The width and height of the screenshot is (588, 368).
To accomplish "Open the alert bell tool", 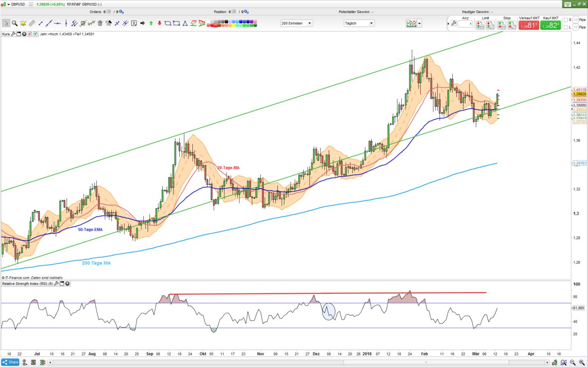I will click(x=23, y=23).
